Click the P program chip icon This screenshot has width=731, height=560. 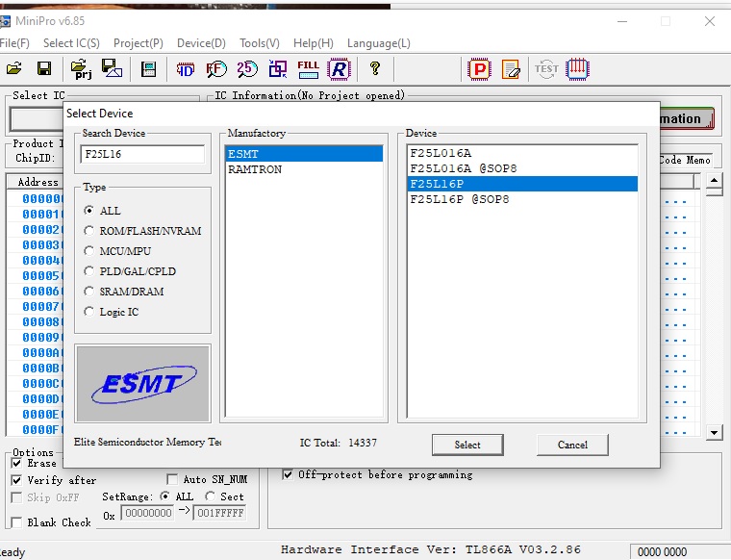[x=479, y=69]
